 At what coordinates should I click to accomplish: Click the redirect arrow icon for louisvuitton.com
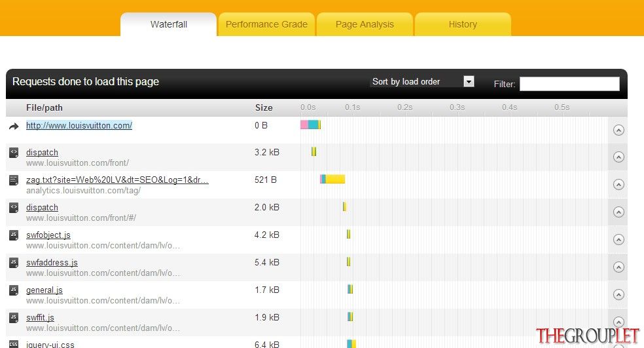(x=14, y=126)
